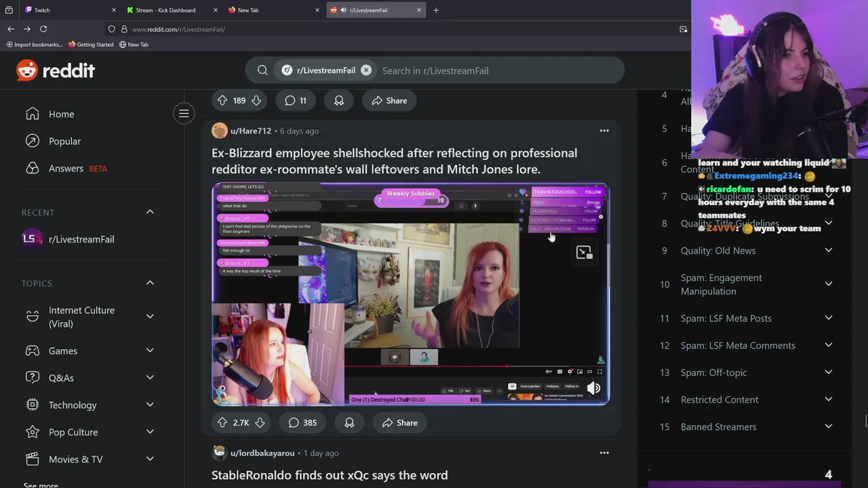Collapse the RECENT section

150,212
